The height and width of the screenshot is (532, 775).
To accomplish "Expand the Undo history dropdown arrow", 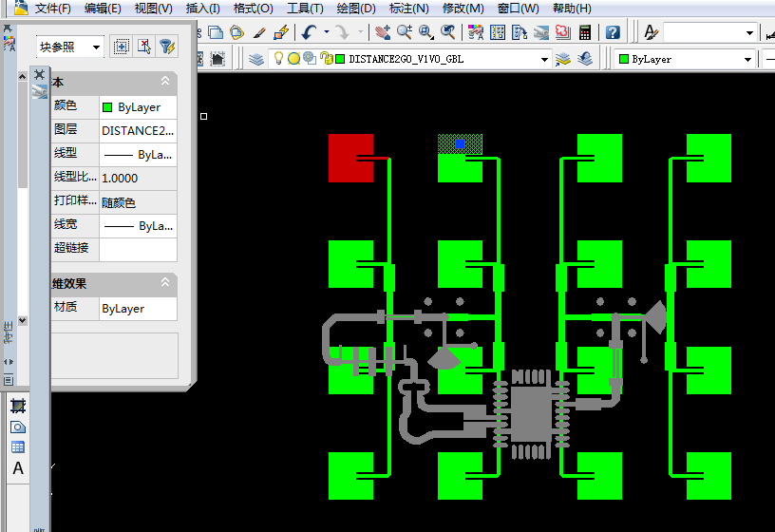I will 326,32.
